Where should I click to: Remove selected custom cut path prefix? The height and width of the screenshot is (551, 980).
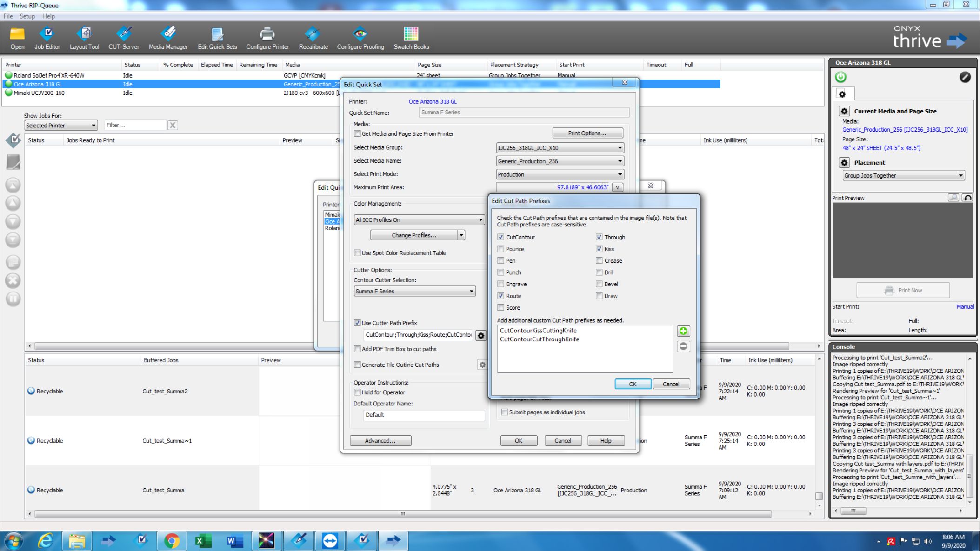[x=683, y=346]
